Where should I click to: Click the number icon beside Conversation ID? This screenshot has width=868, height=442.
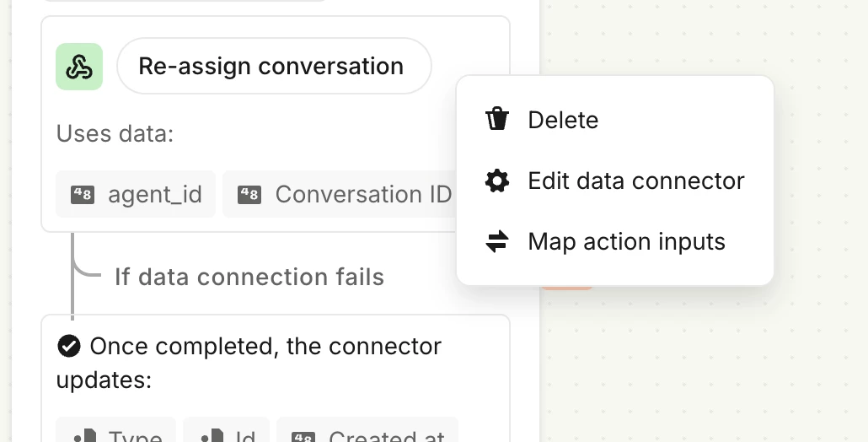[249, 194]
